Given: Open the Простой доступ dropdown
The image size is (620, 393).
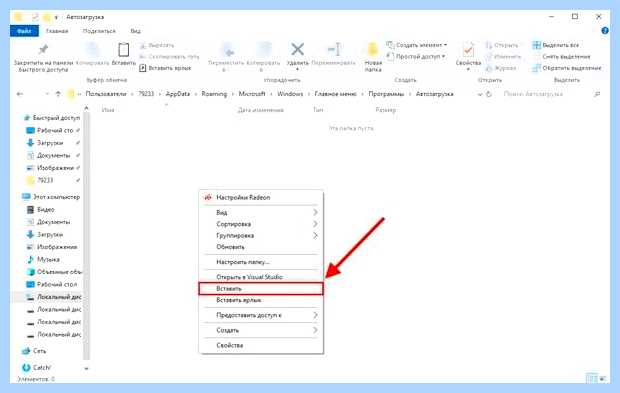Looking at the screenshot, I should (416, 57).
